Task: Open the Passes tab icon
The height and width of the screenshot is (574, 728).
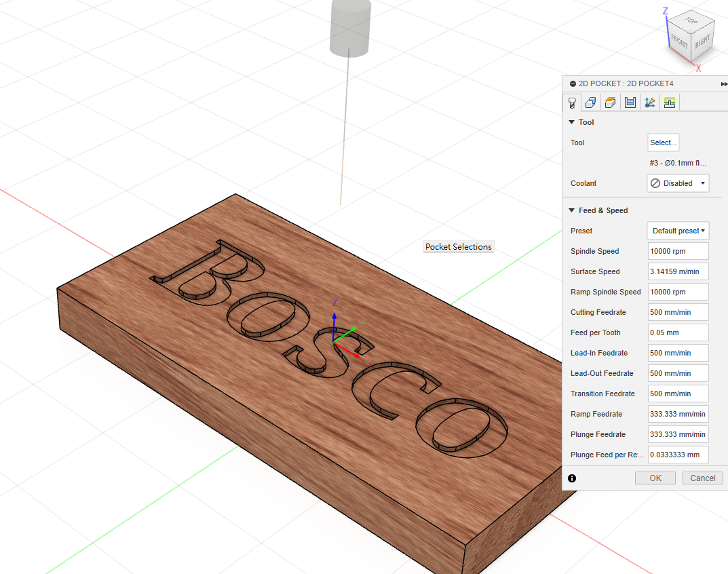Action: (630, 102)
